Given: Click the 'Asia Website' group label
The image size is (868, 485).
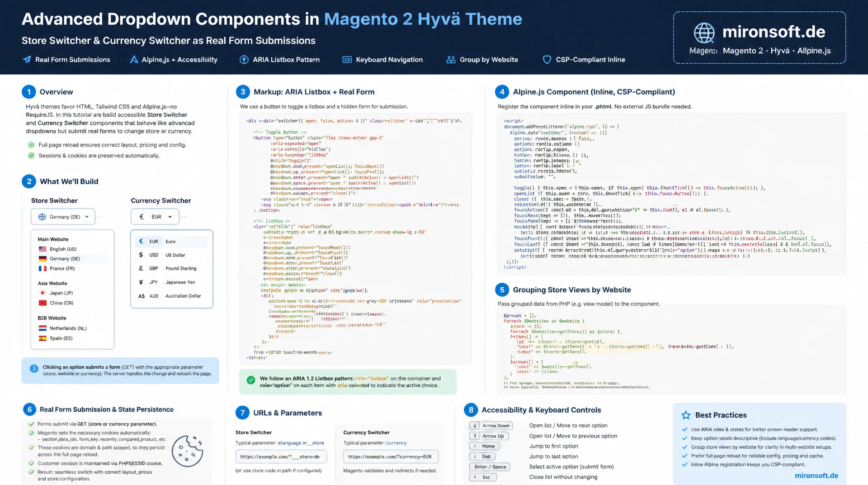Looking at the screenshot, I should (52, 284).
